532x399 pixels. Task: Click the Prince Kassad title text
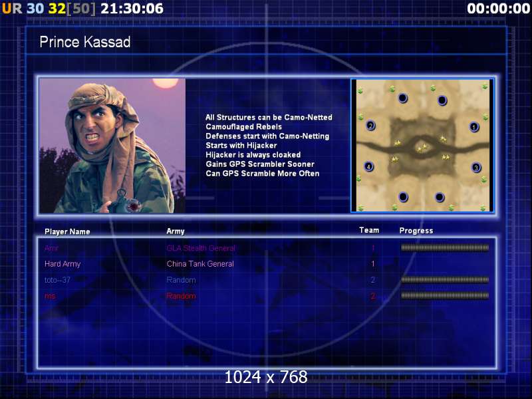click(85, 42)
